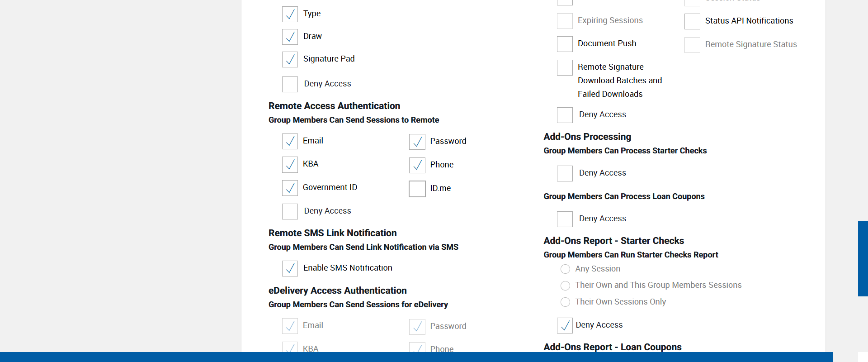Screen dimensions: 868x362
Task: Toggle Email under Remote Access Authentication
Action: (x=290, y=141)
